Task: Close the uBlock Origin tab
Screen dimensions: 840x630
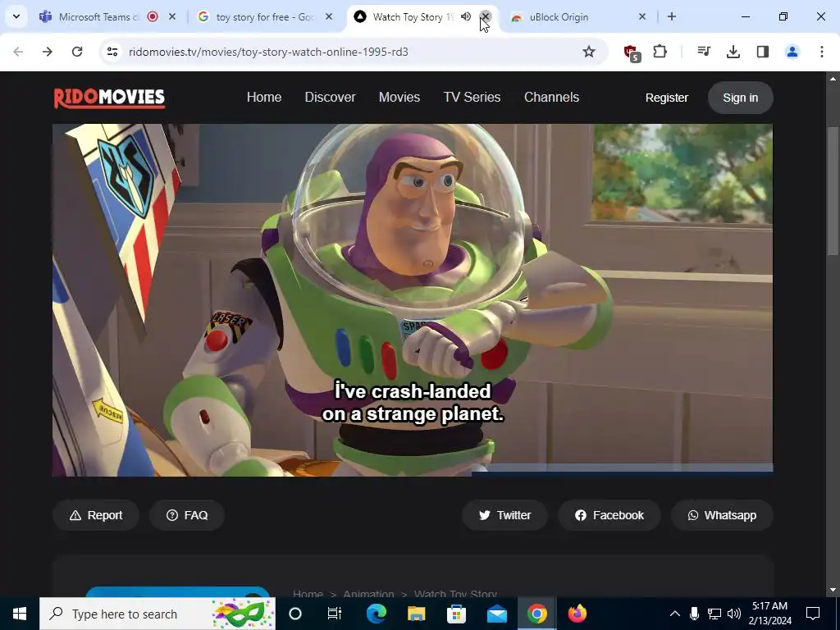Action: (x=642, y=16)
